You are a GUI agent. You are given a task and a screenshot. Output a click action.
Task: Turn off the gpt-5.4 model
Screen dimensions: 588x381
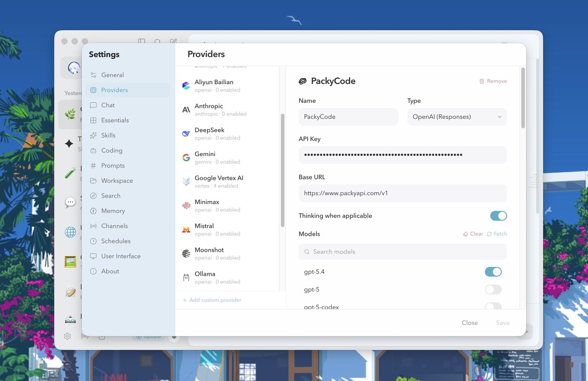pyautogui.click(x=493, y=272)
